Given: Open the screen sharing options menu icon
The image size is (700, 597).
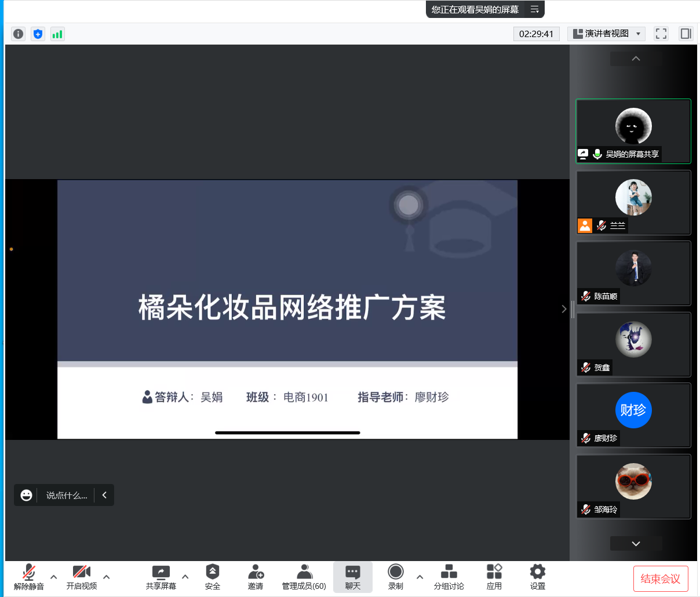Looking at the screenshot, I should point(534,9).
